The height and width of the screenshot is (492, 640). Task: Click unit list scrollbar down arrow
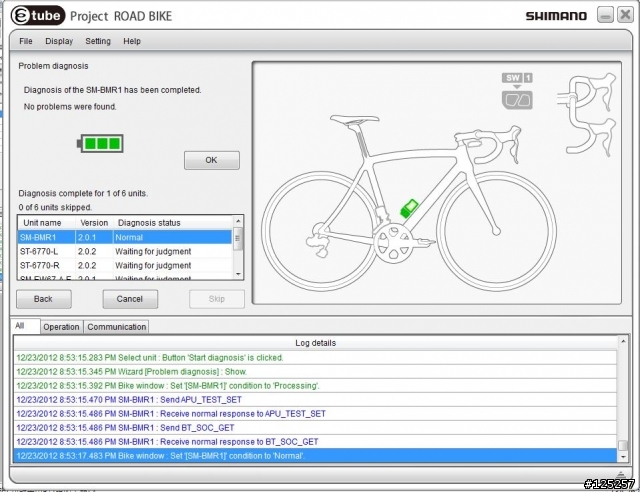pyautogui.click(x=238, y=274)
